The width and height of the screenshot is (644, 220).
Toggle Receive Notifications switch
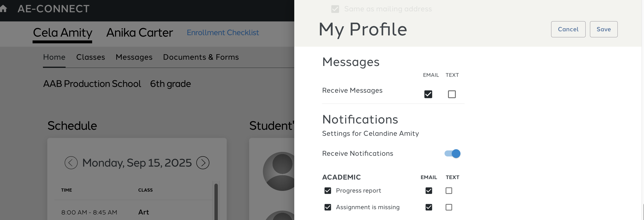click(x=452, y=153)
